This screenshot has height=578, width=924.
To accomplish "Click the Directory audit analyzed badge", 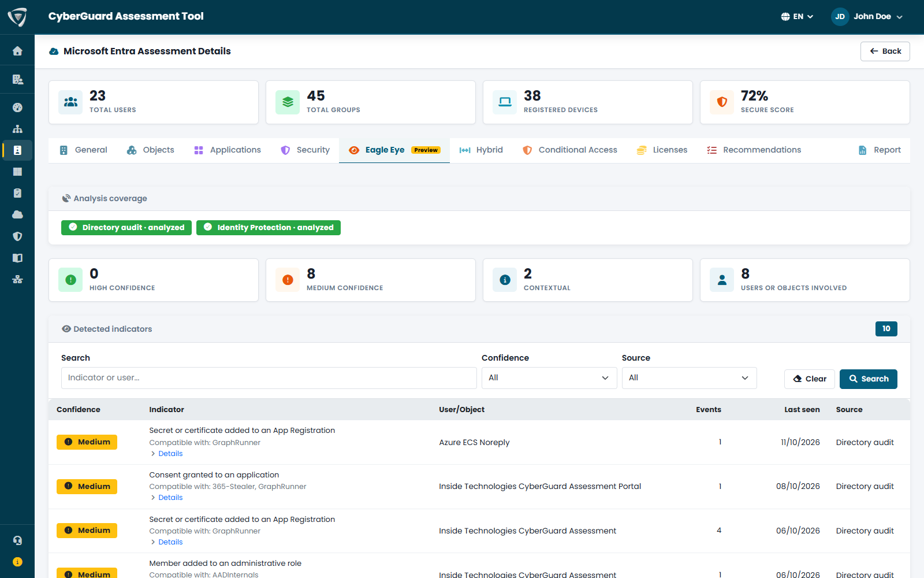I will (x=126, y=228).
